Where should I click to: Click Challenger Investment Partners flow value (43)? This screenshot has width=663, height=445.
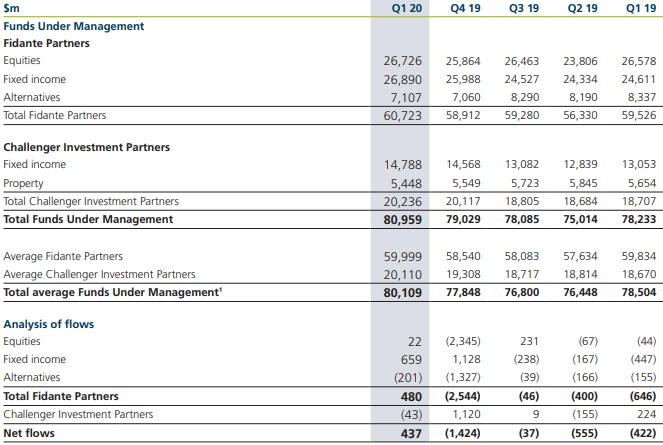tap(411, 415)
